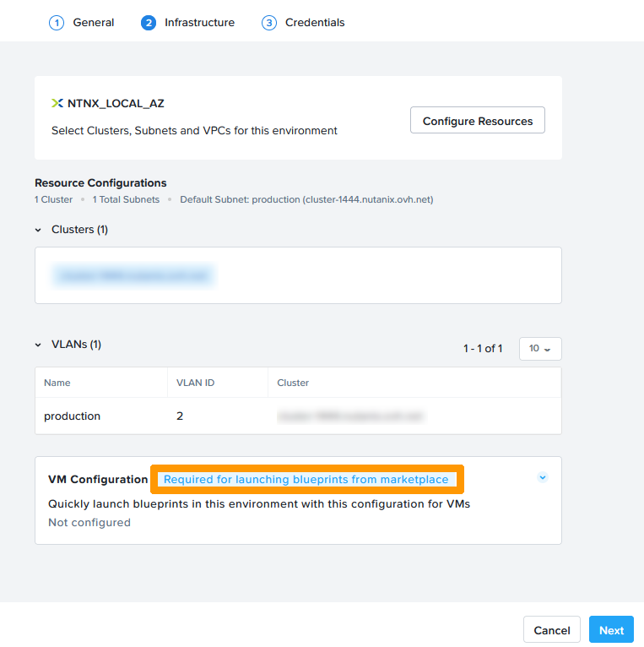Switch to the Credentials step tab
Image resolution: width=644 pixels, height=647 pixels.
[x=315, y=23]
